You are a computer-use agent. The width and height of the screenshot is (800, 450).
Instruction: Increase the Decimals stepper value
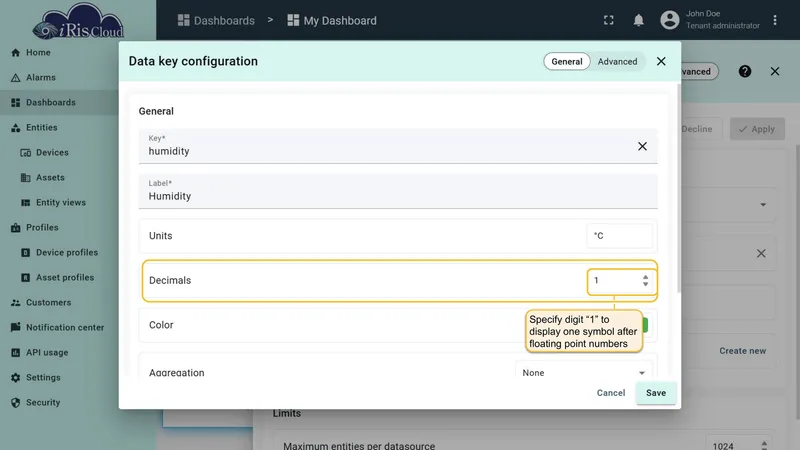pos(645,277)
